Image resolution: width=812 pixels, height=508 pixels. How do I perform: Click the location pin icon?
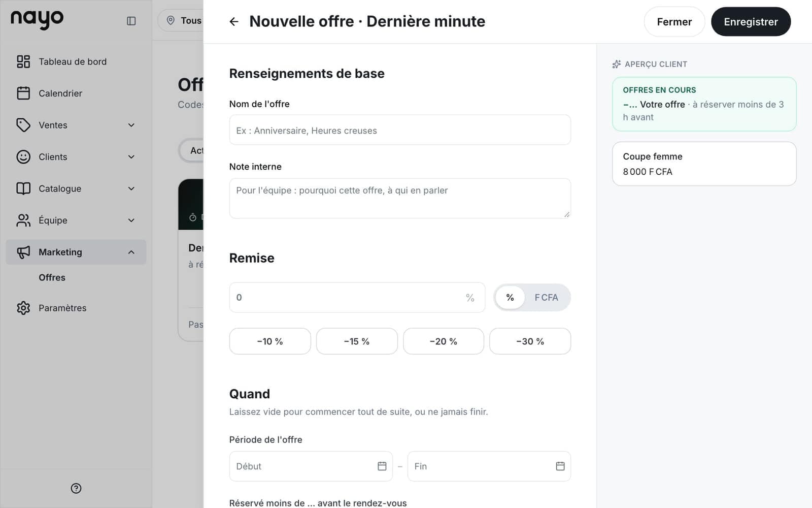click(x=171, y=20)
